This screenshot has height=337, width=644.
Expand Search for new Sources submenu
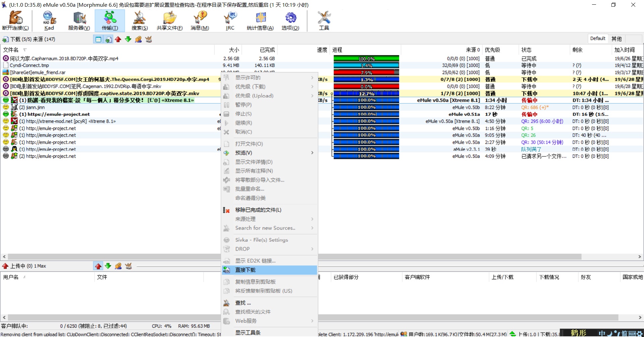269,228
